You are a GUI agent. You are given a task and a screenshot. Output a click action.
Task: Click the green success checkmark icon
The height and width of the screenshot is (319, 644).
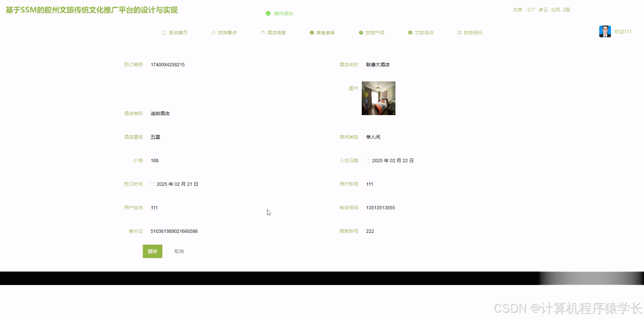tap(268, 13)
